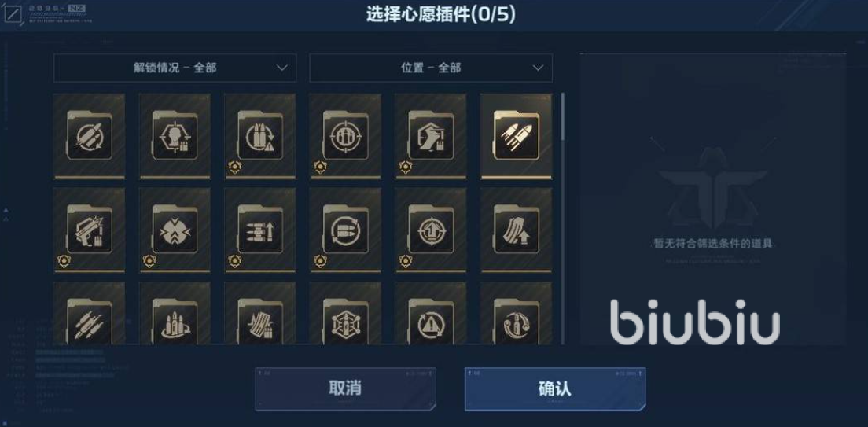Choose the magazine with up arrow plugin

(516, 230)
